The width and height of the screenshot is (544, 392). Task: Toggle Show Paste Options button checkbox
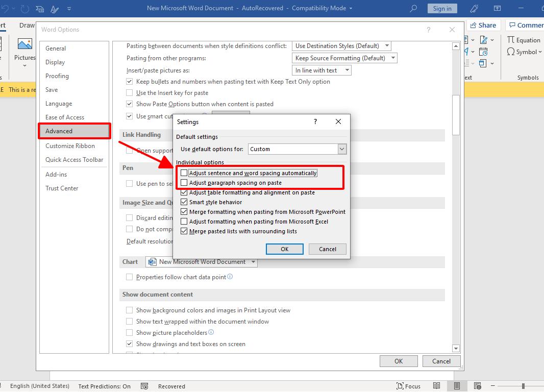point(130,104)
